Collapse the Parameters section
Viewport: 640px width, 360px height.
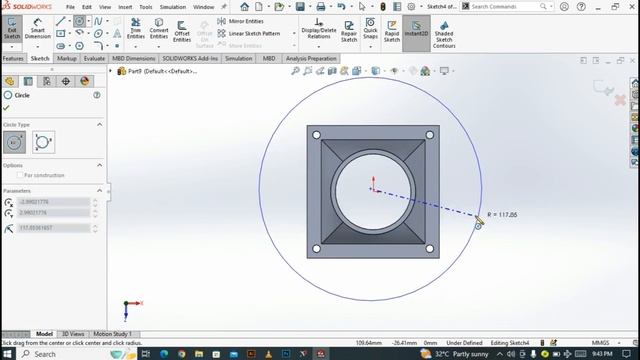pos(100,191)
